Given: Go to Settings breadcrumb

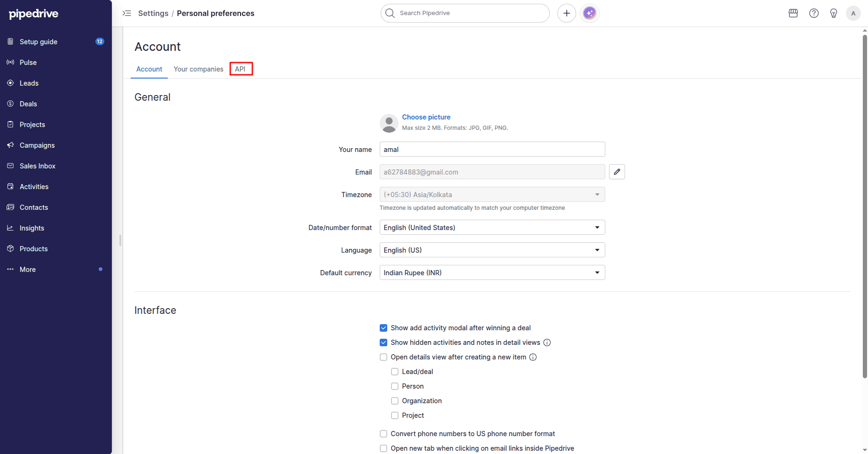Looking at the screenshot, I should pos(153,13).
